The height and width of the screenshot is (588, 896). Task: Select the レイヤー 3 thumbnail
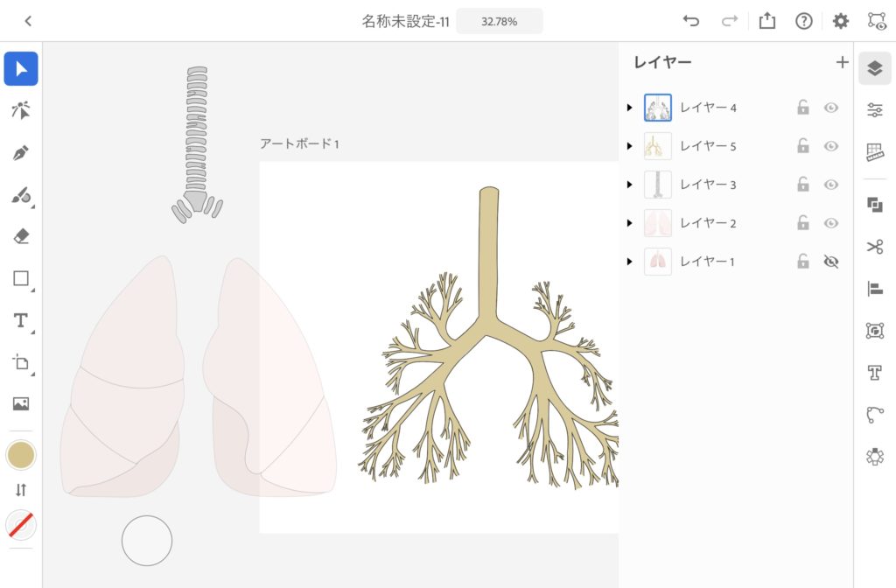pyautogui.click(x=658, y=185)
